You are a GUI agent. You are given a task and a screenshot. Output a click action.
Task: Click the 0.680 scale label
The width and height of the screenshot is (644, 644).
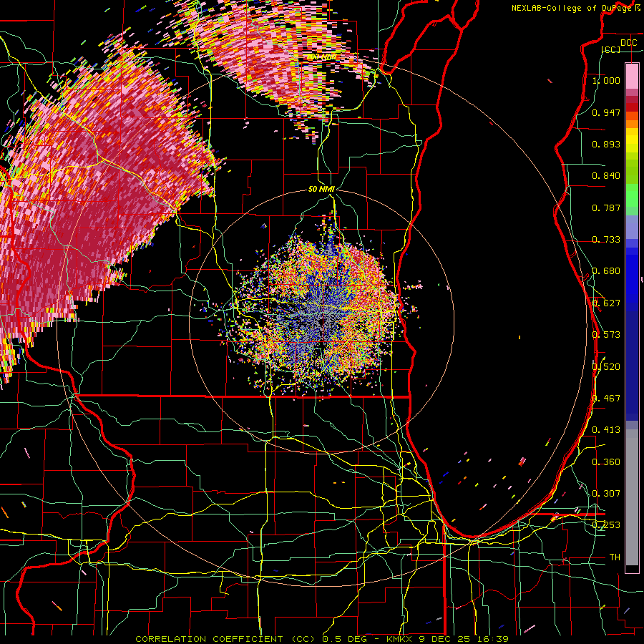[606, 271]
